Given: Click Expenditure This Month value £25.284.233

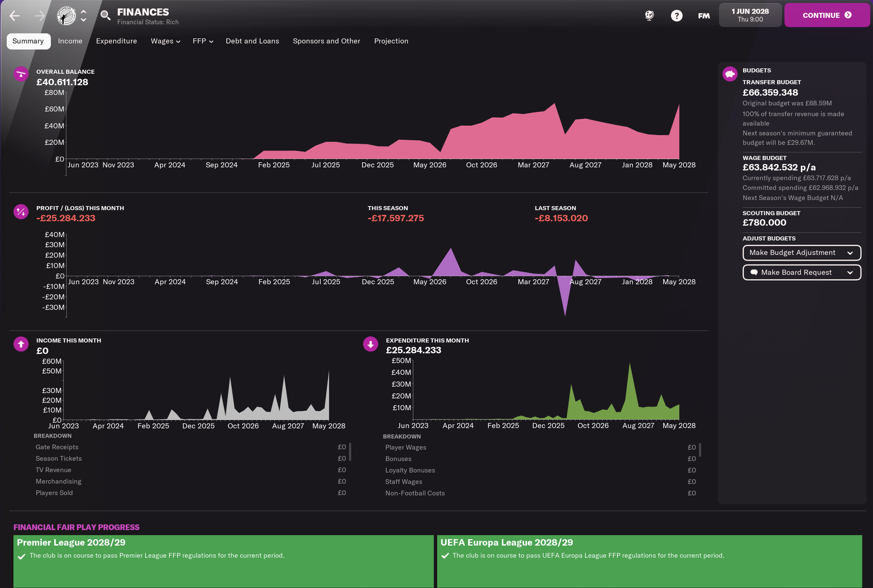Looking at the screenshot, I should pos(414,350).
